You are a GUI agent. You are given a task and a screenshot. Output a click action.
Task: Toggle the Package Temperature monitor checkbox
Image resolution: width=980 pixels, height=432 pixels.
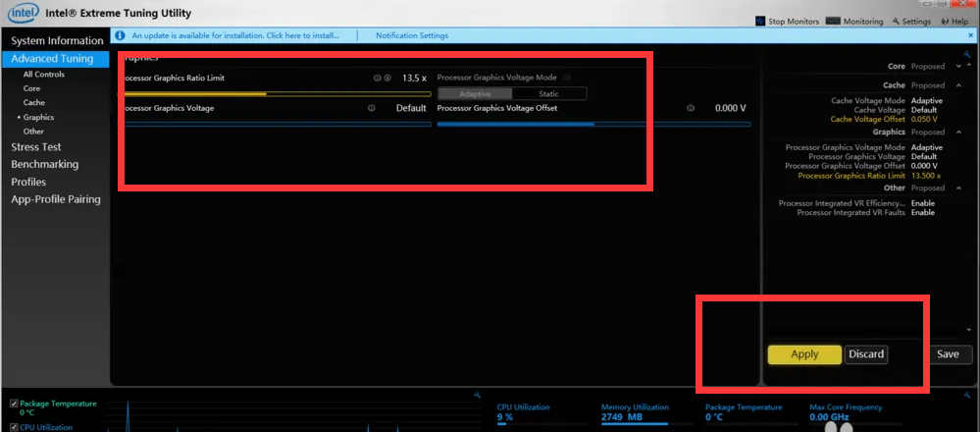pyautogui.click(x=15, y=404)
